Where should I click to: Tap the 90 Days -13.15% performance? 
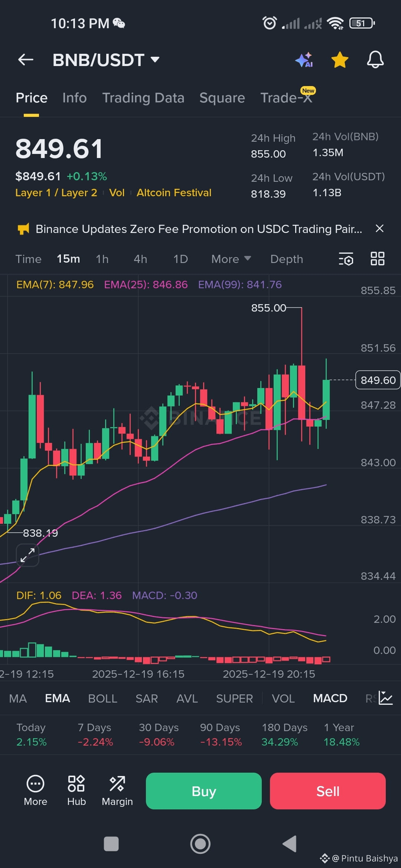pyautogui.click(x=221, y=734)
